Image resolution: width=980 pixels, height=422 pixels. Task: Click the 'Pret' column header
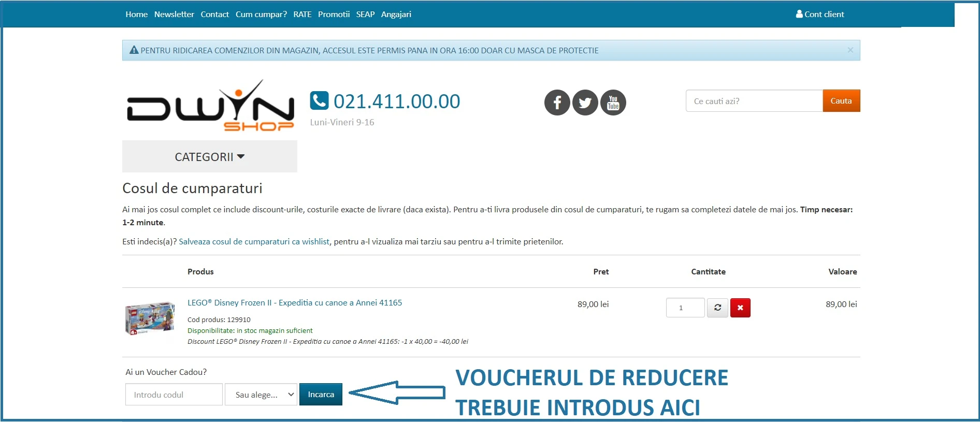pyautogui.click(x=601, y=272)
